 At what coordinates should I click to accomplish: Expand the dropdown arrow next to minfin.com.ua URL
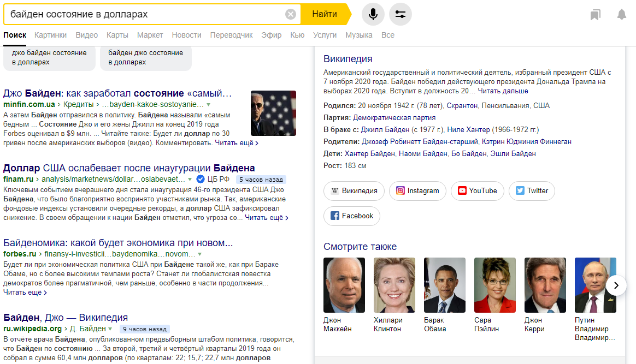click(209, 105)
